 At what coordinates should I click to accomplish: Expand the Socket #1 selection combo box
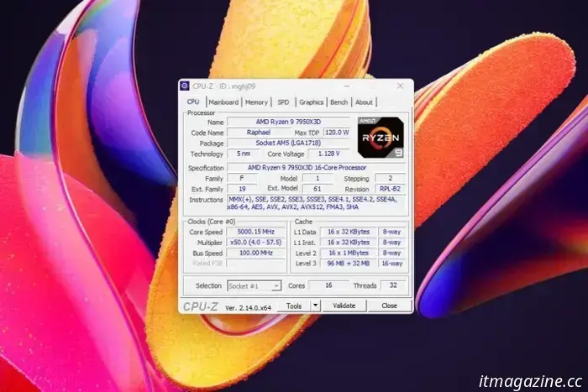pyautogui.click(x=254, y=286)
